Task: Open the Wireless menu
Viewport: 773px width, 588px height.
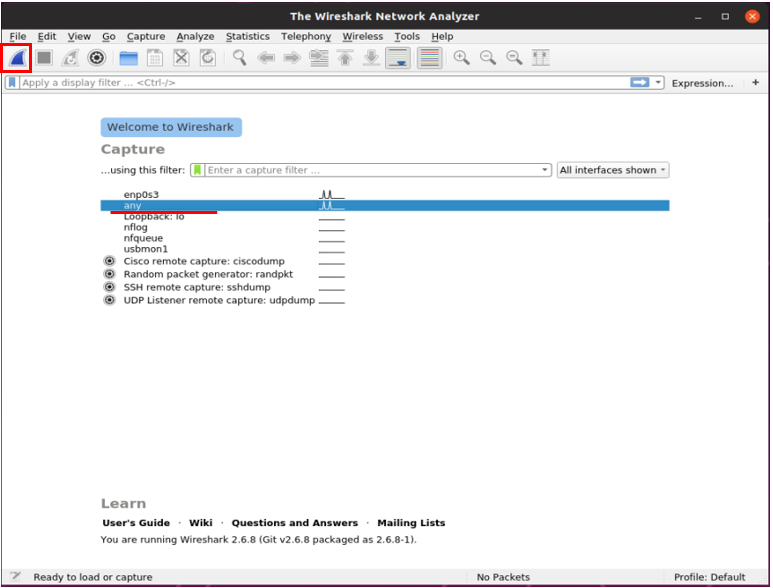Action: pyautogui.click(x=362, y=36)
